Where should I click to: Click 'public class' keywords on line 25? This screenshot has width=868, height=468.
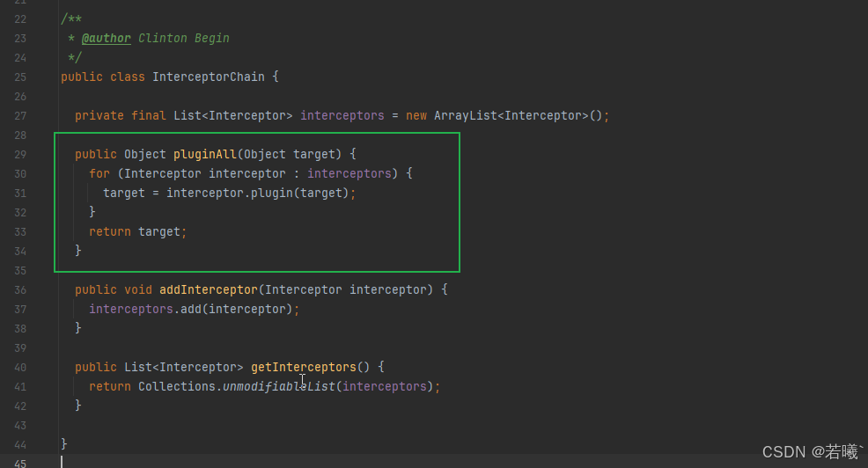click(103, 77)
